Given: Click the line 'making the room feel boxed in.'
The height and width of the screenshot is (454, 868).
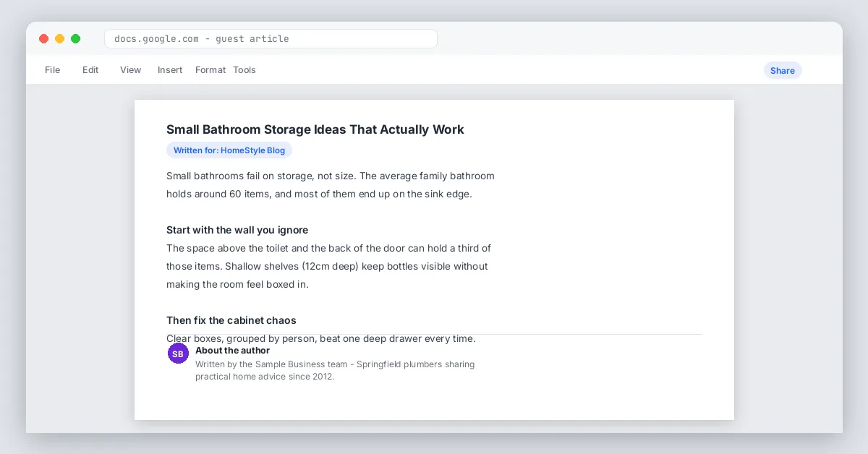Looking at the screenshot, I should point(237,284).
